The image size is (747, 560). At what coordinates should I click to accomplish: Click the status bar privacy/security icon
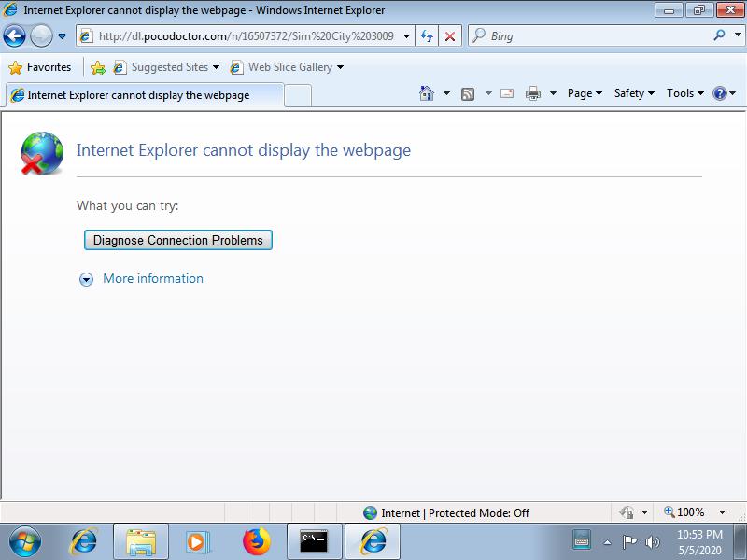(627, 512)
